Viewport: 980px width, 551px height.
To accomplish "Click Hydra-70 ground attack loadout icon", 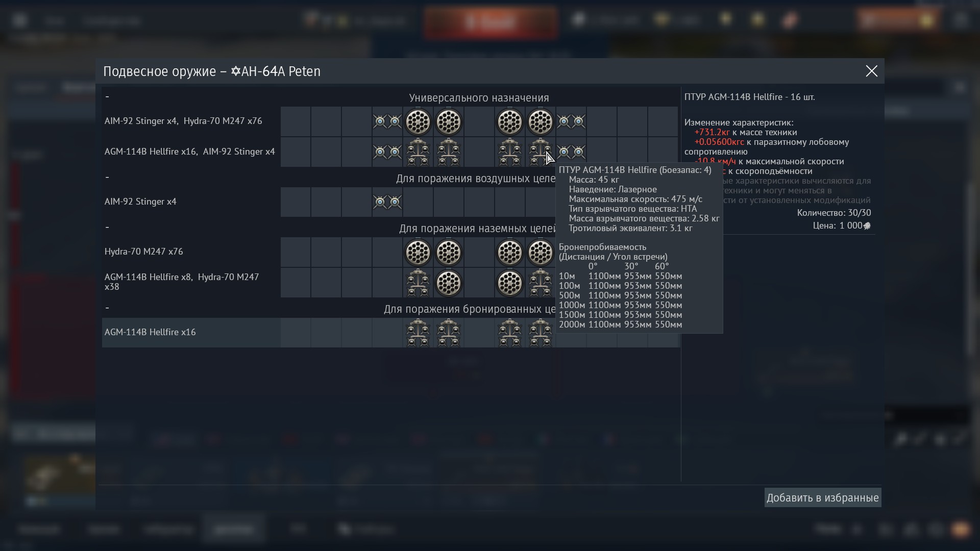I will point(418,252).
